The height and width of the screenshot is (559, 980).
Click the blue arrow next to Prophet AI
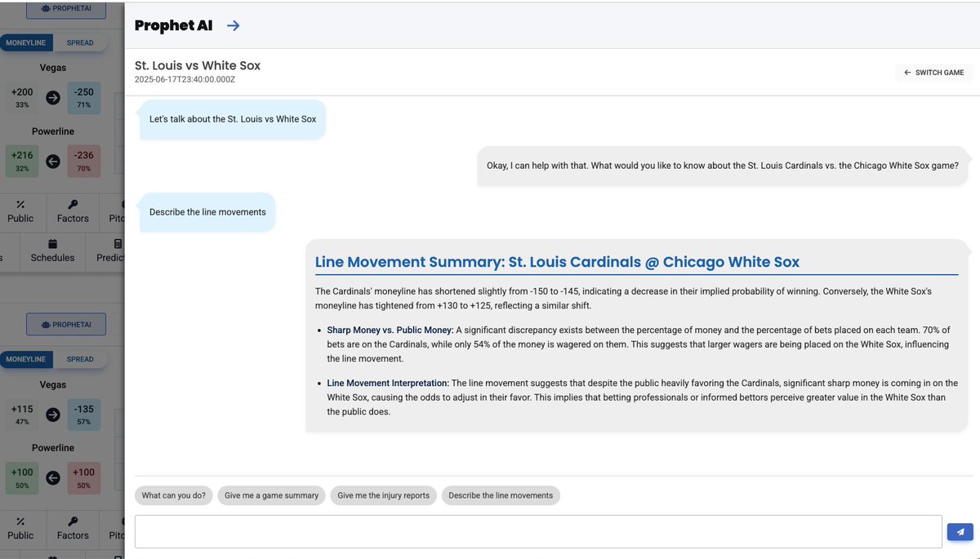coord(233,25)
